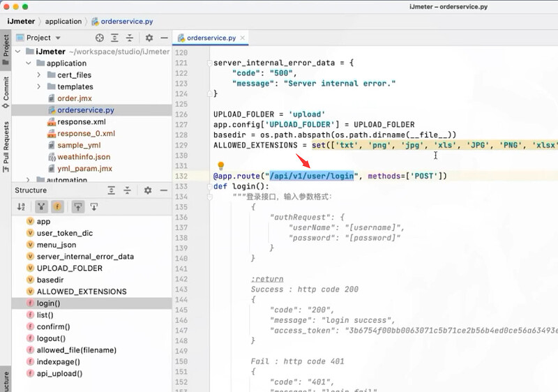Expand the automation folder
The height and width of the screenshot is (392, 558).
(x=29, y=180)
